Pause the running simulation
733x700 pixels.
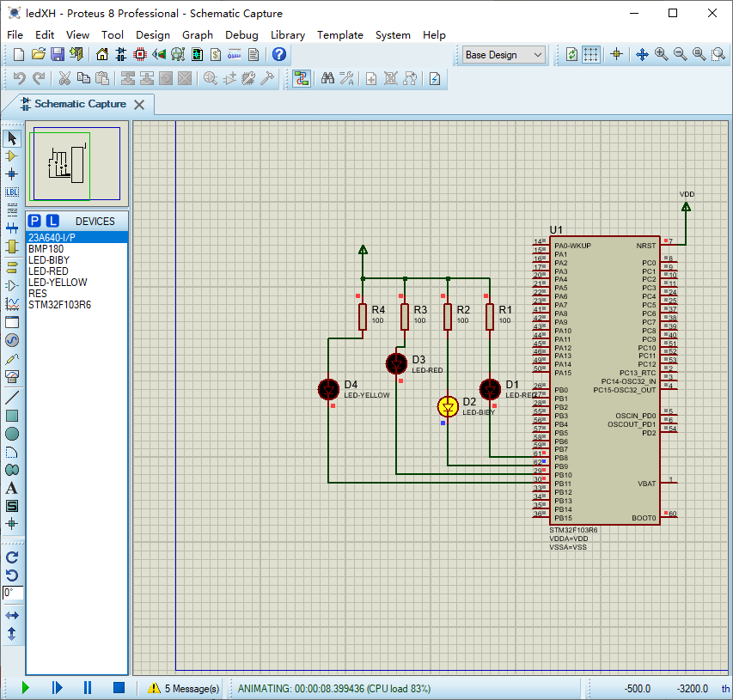tap(88, 688)
